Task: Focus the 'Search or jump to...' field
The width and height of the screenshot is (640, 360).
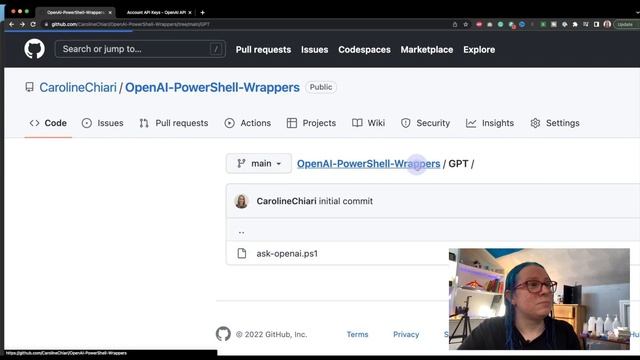Action: pyautogui.click(x=140, y=49)
